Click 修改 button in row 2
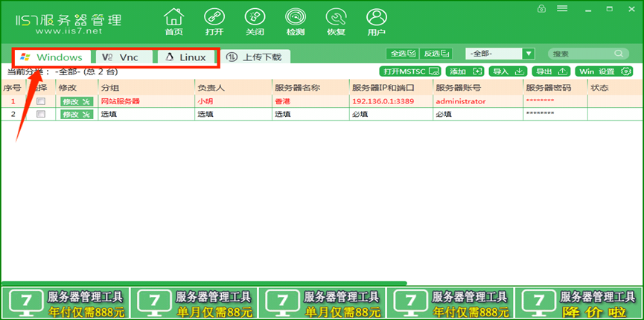 click(77, 115)
